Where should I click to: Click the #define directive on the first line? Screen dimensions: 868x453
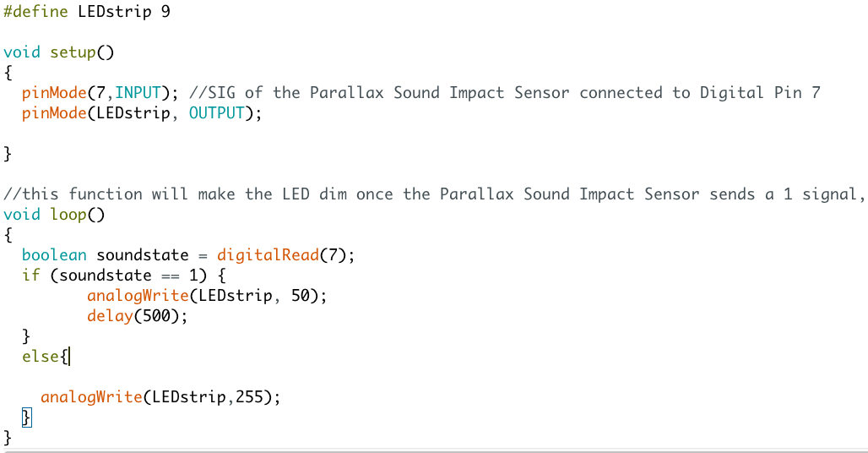(34, 13)
